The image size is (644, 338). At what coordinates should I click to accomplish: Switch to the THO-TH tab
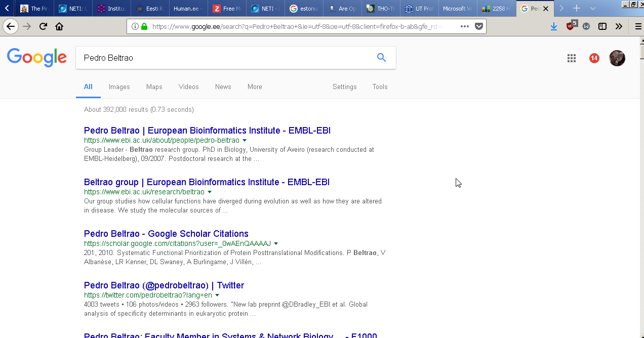coord(381,9)
